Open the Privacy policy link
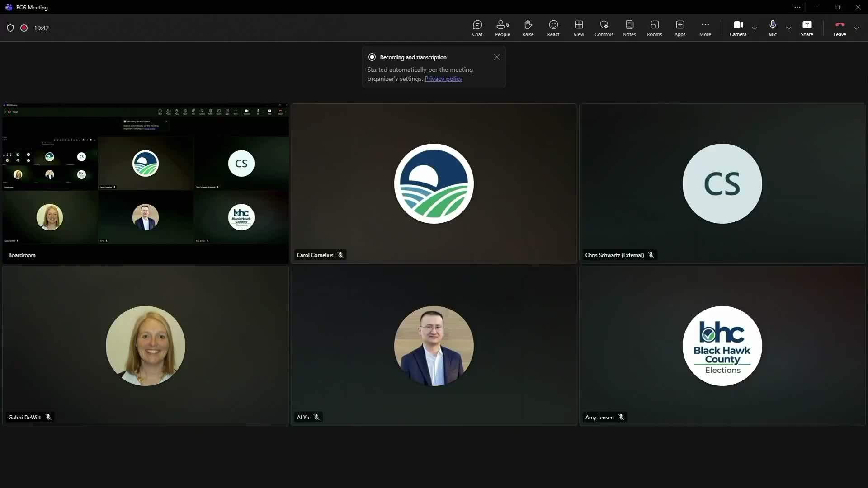868x488 pixels. click(443, 79)
